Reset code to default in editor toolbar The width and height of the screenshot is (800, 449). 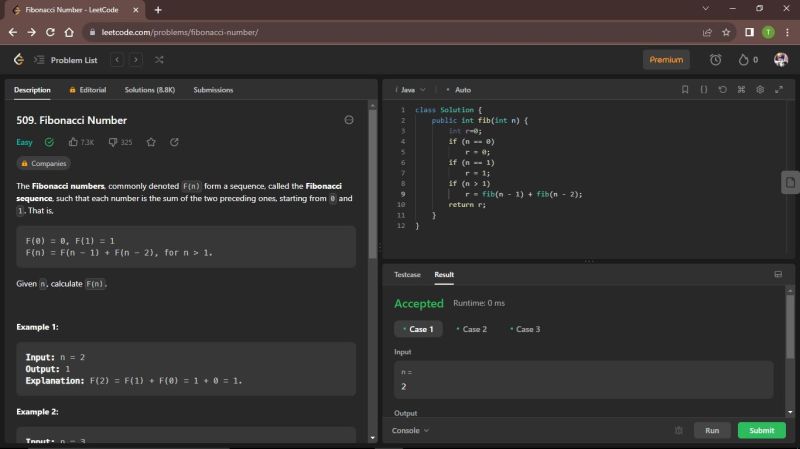click(722, 89)
